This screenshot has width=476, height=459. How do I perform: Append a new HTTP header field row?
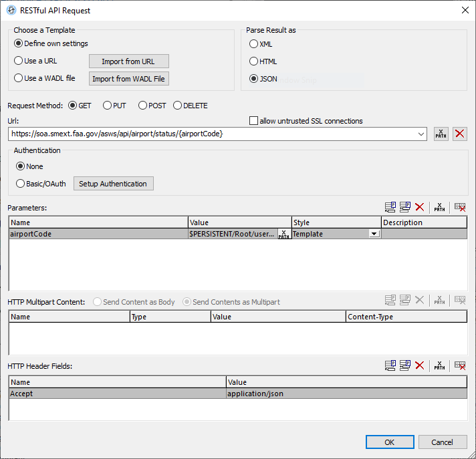click(390, 365)
